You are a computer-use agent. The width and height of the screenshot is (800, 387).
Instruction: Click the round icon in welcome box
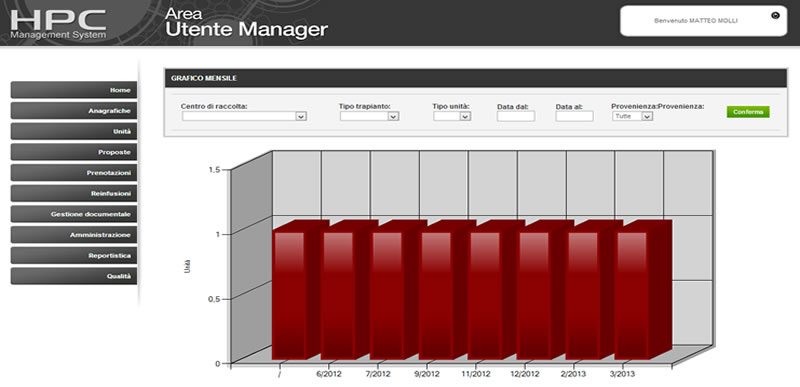(x=776, y=16)
